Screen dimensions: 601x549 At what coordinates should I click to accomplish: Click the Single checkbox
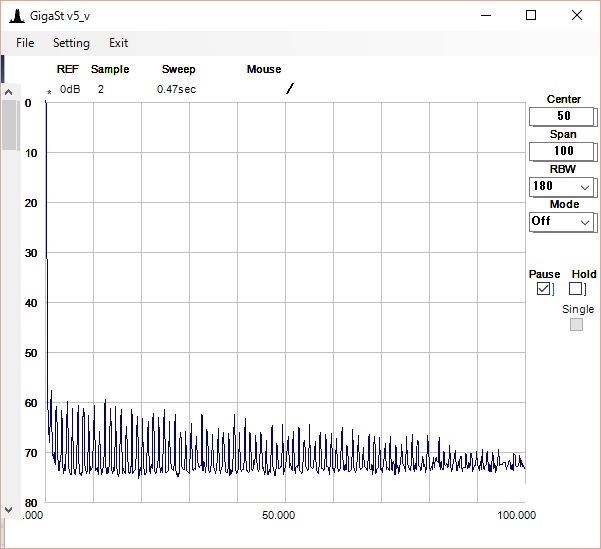coord(576,324)
